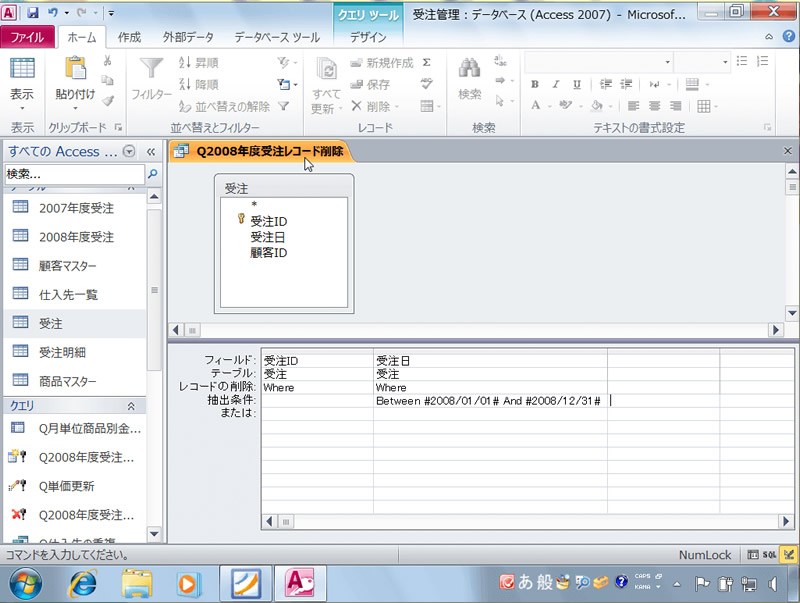This screenshot has width=800, height=603.
Task: Switch to the ホーム tab
Action: pyautogui.click(x=82, y=37)
